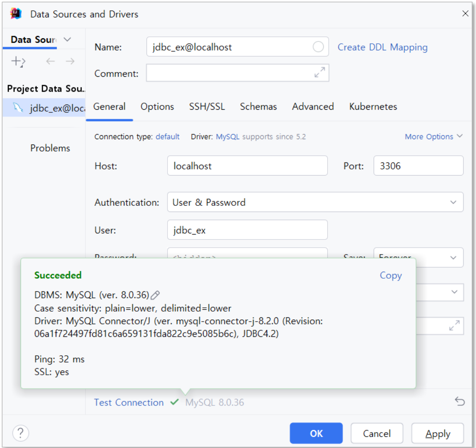Expand the Comment field with arrows icon
Screen dimensions: 476x448
[x=320, y=72]
